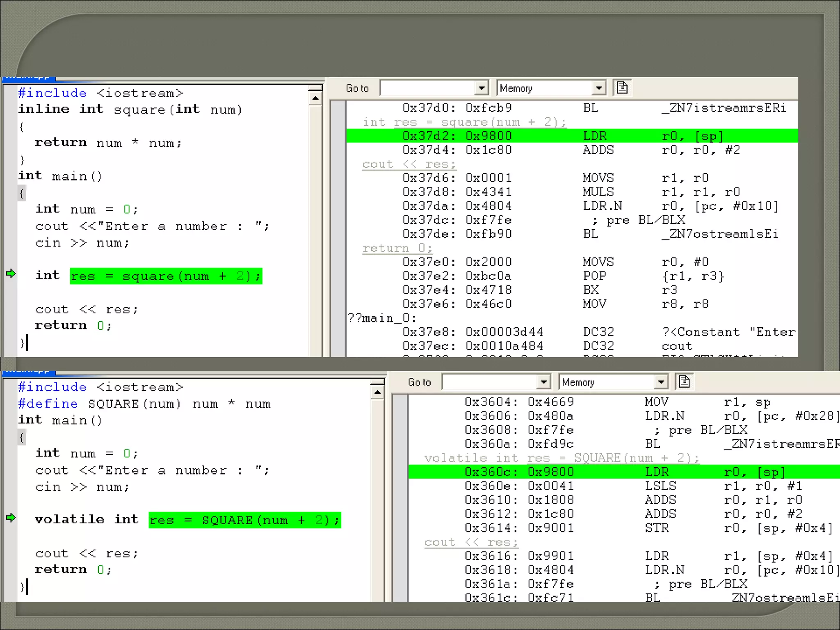Click inside the lower 'Go to' address field

coord(489,382)
